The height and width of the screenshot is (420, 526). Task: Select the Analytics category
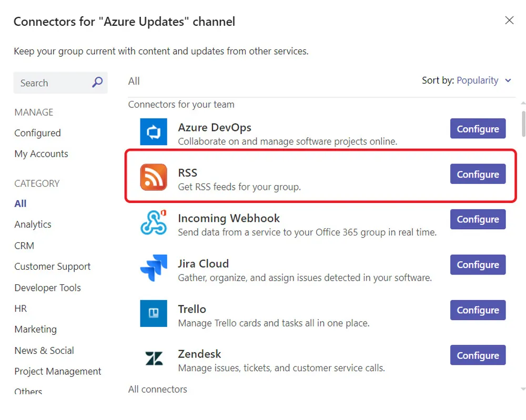pos(33,224)
